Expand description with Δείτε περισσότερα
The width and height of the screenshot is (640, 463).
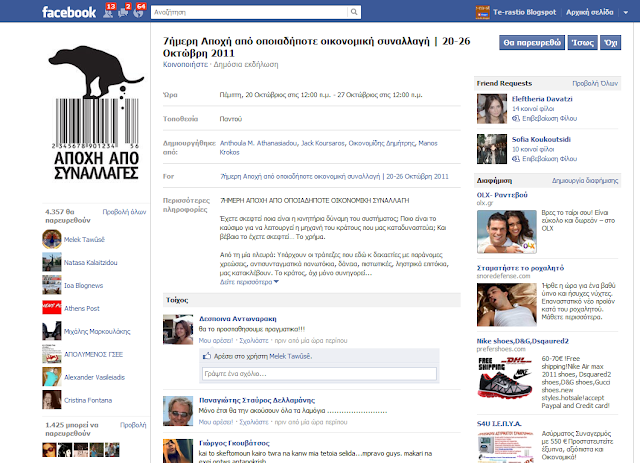[x=249, y=282]
